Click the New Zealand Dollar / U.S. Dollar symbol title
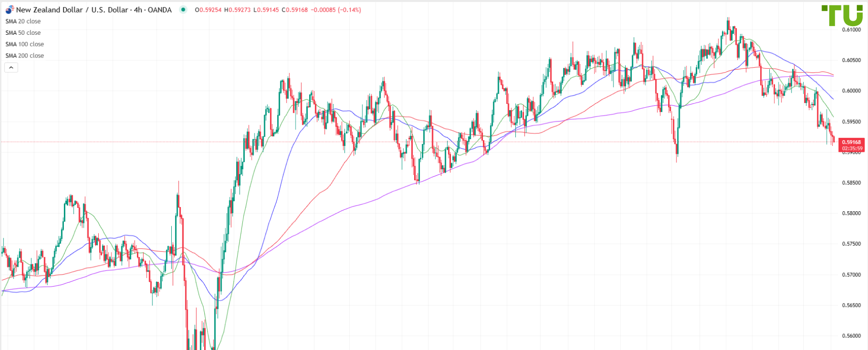The height and width of the screenshot is (350, 868). pyautogui.click(x=94, y=10)
